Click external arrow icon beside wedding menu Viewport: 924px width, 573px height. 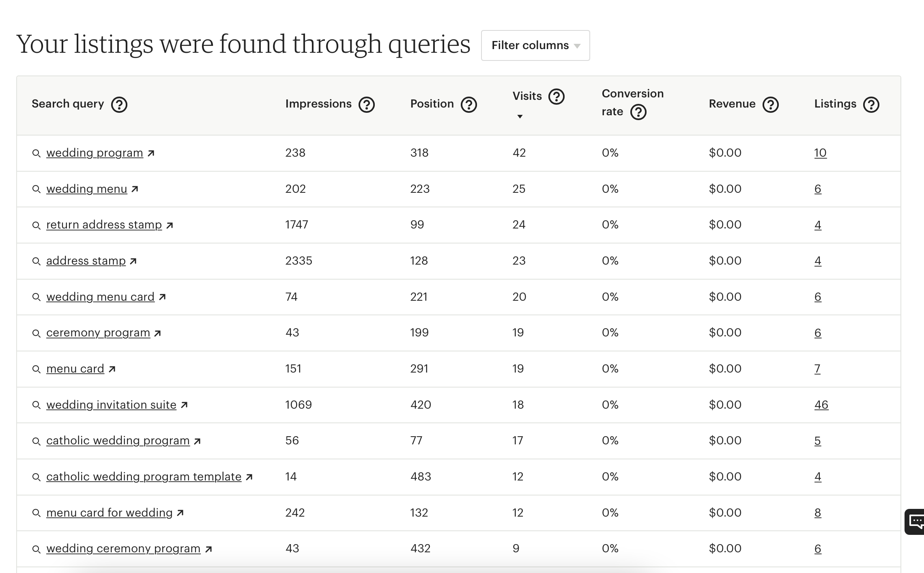click(135, 189)
